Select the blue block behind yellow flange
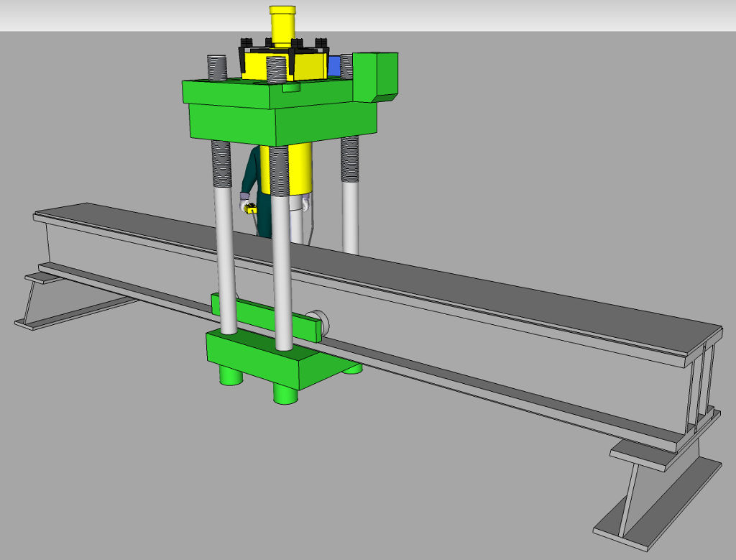The height and width of the screenshot is (560, 736). coord(334,65)
